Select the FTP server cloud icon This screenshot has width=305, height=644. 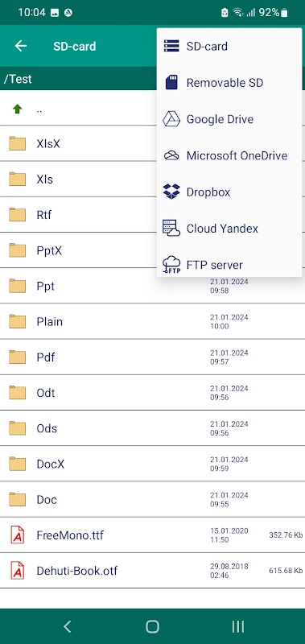pyautogui.click(x=171, y=265)
